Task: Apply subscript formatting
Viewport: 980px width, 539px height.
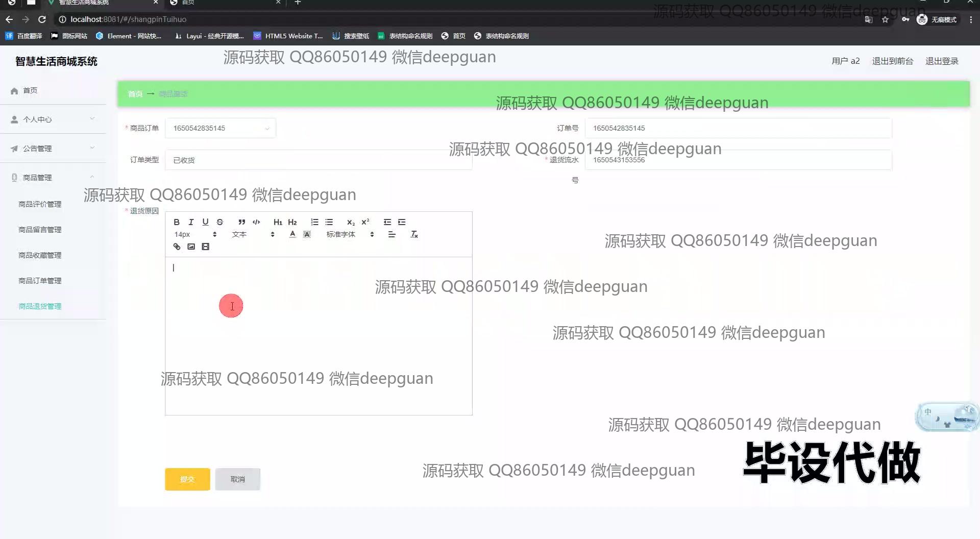Action: pos(351,222)
